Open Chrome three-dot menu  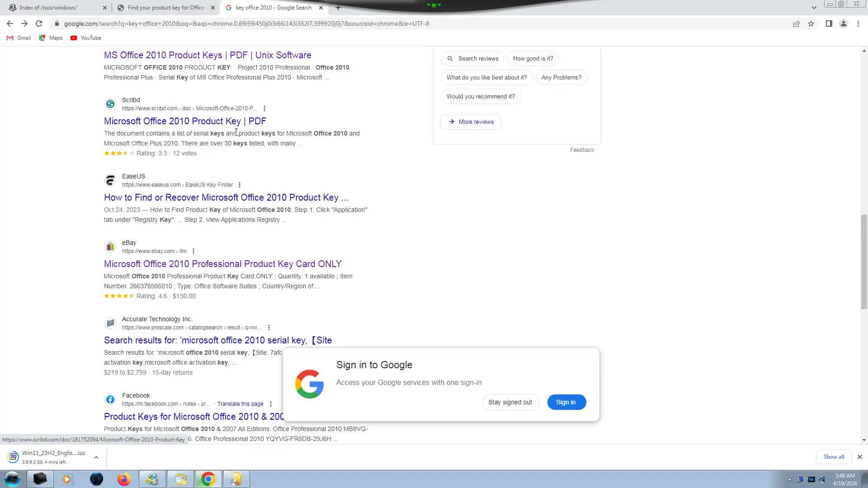tap(858, 23)
